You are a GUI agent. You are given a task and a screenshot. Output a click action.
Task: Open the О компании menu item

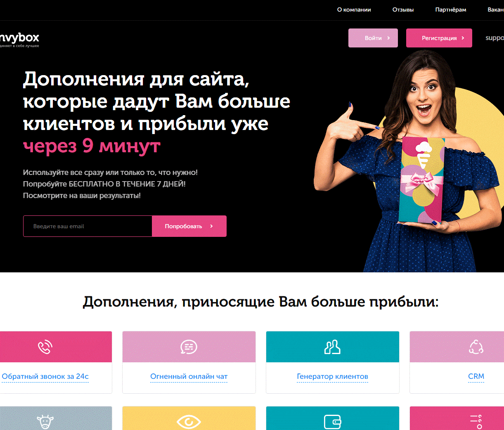click(x=354, y=9)
